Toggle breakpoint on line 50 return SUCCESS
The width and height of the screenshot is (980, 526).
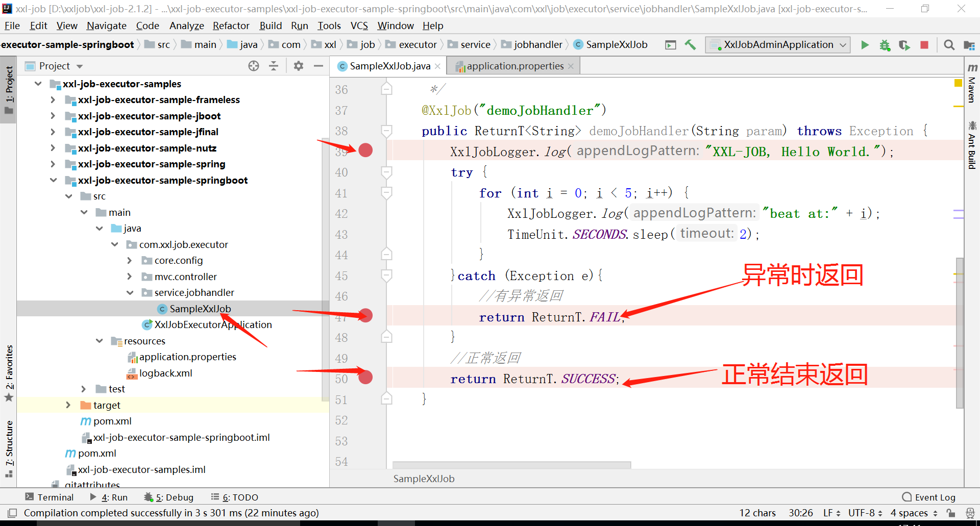365,377
